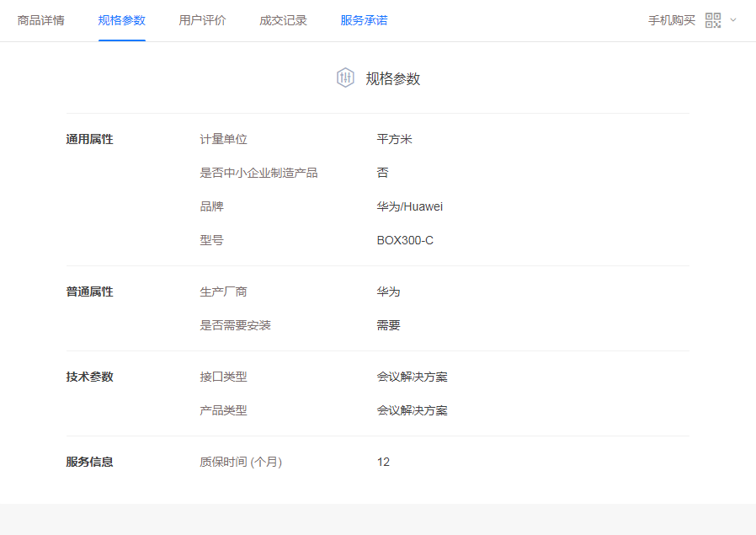Select the 技术参数 group label
756x535 pixels.
tap(90, 377)
